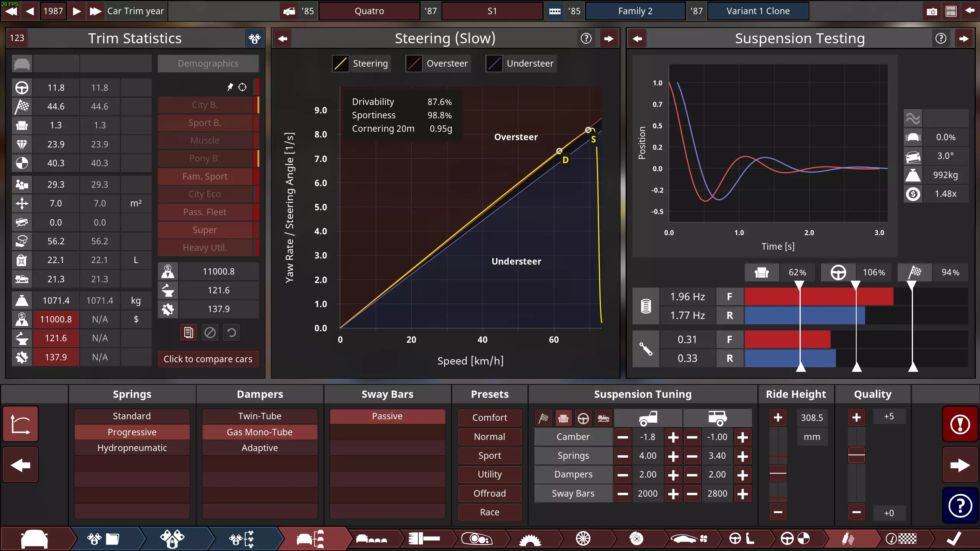Screen dimensions: 980x551
Task: Click the Quality slider handle
Action: click(856, 455)
